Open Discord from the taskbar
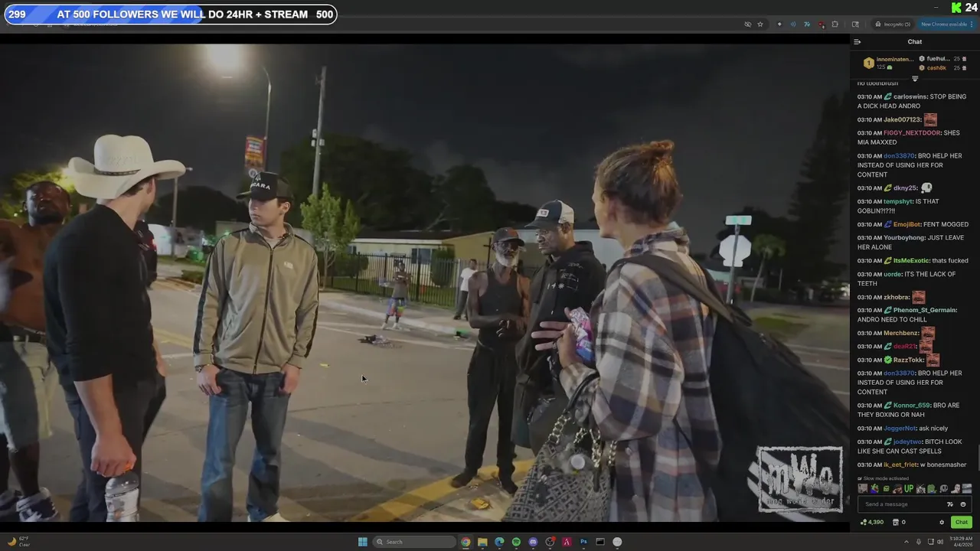Screen dimensions: 980x551 click(x=533, y=542)
